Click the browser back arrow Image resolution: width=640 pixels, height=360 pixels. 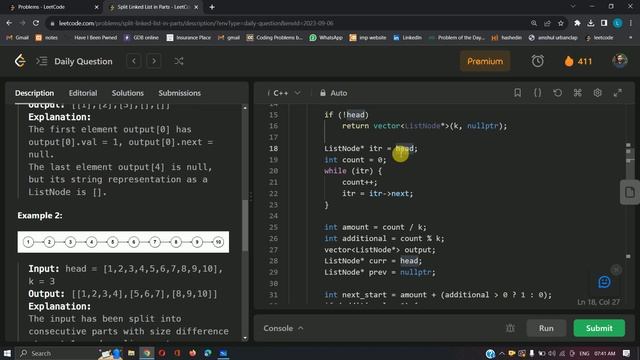click(9, 23)
